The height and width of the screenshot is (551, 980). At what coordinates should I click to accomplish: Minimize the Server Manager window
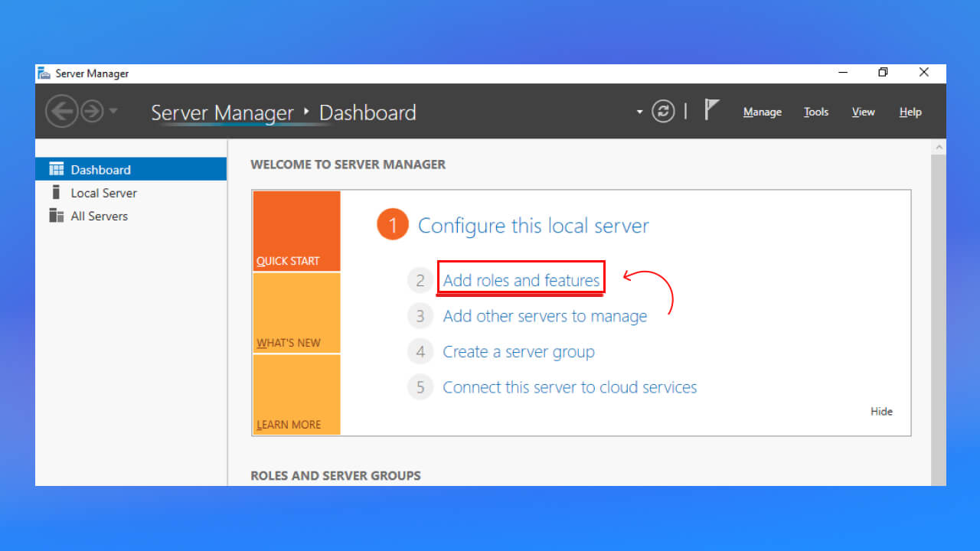click(844, 73)
